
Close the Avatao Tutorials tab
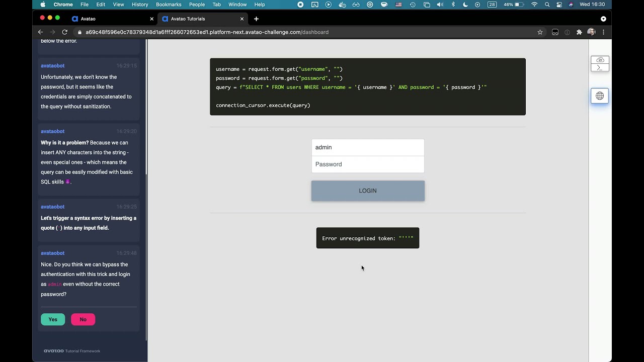tap(242, 19)
